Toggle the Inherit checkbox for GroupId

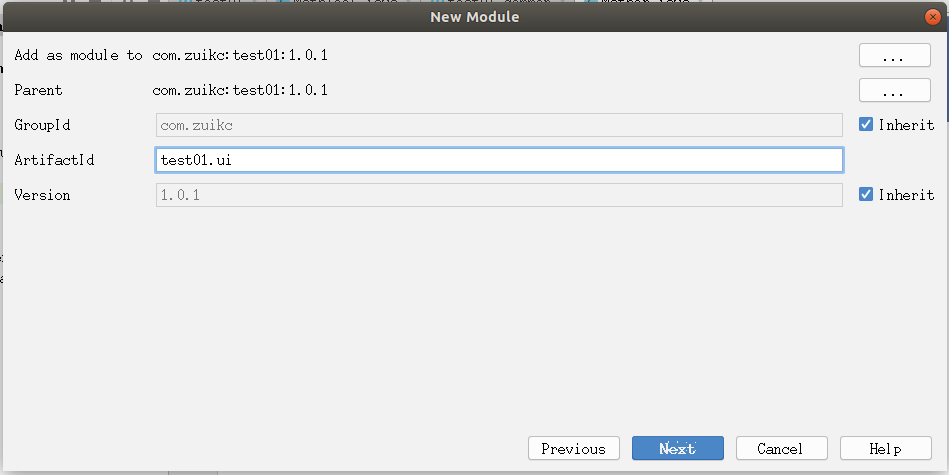coord(866,125)
